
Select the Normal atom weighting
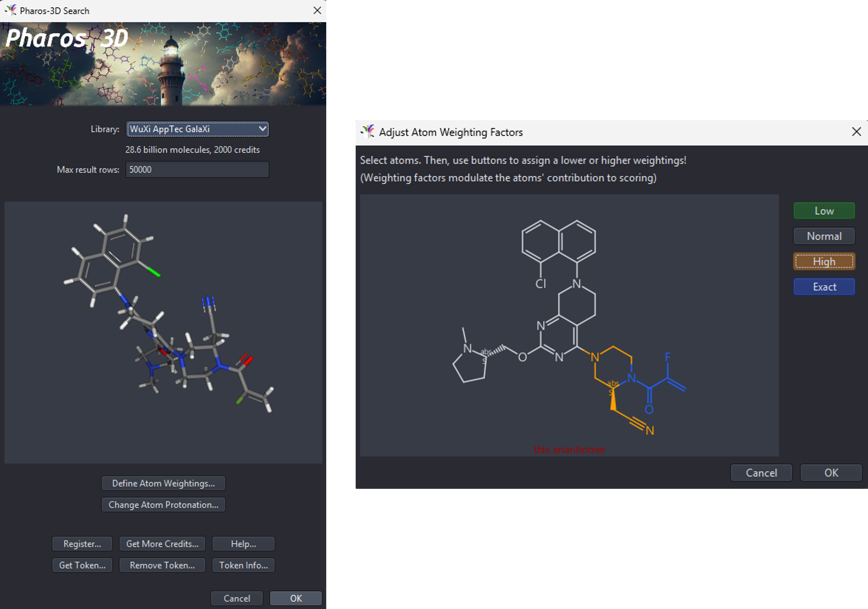(824, 236)
